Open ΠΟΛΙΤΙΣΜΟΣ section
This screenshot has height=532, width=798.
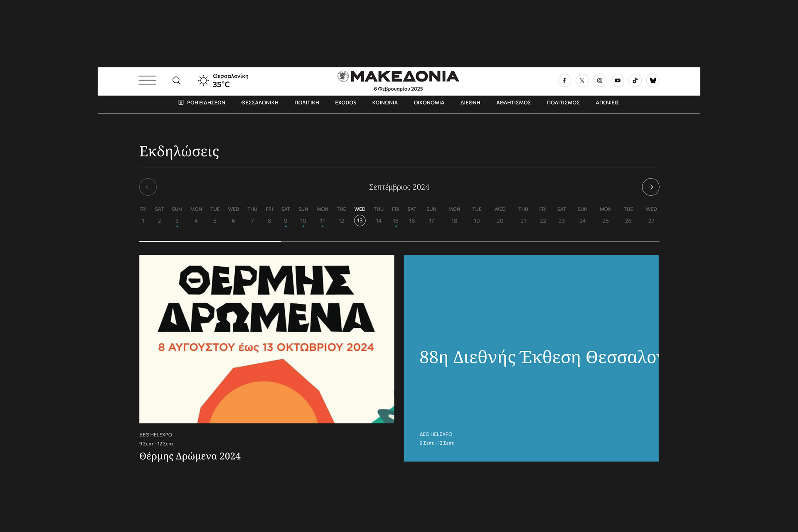coord(563,103)
